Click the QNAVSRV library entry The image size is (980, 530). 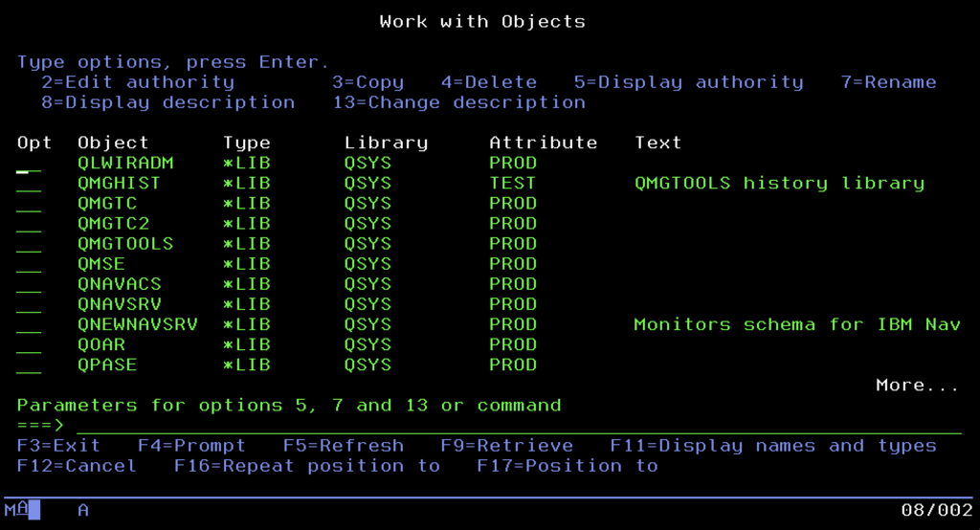point(367,304)
